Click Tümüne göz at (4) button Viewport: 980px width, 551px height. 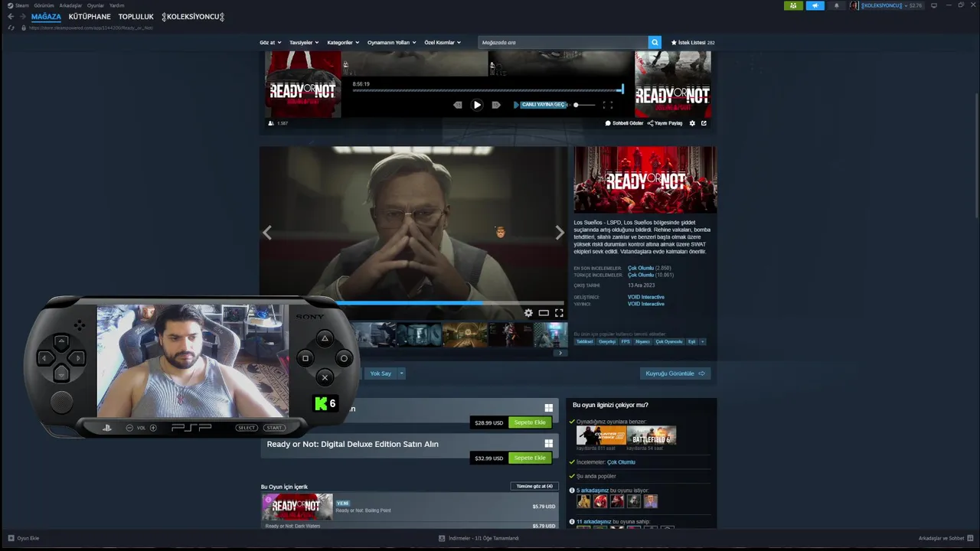coord(534,486)
